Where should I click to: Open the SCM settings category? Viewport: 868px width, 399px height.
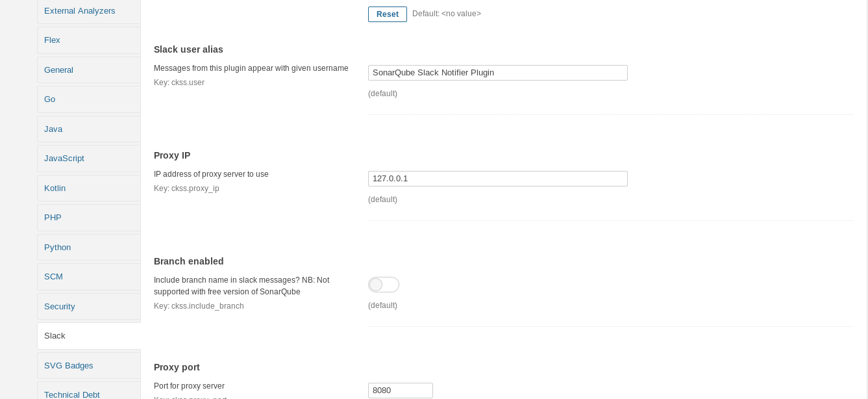[x=53, y=277]
